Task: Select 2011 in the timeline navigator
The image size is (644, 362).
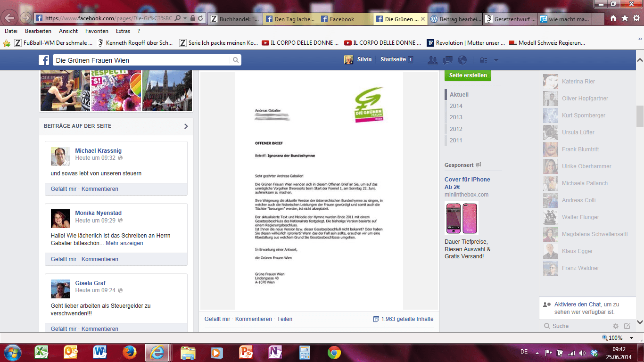Action: [x=456, y=140]
